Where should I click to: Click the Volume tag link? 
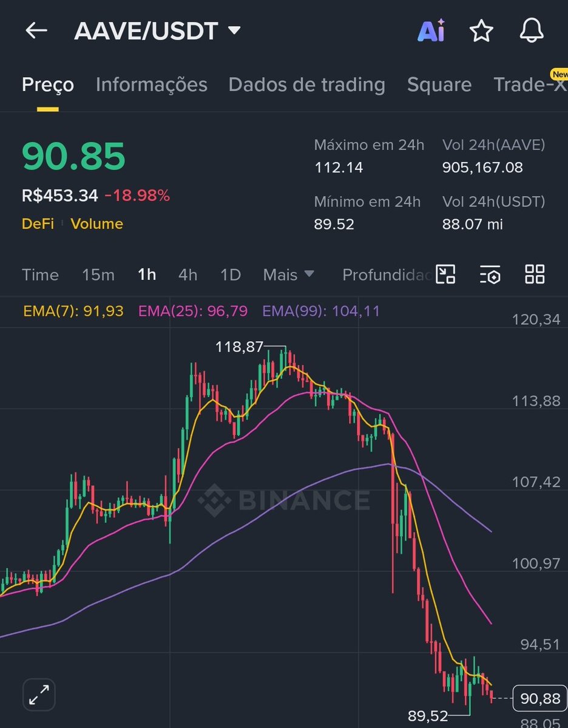(x=96, y=224)
